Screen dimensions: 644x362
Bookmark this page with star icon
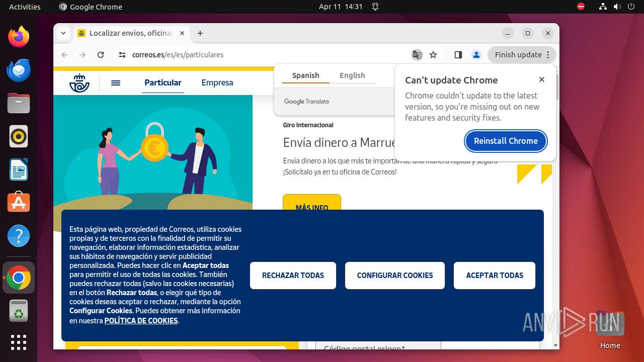tap(433, 55)
